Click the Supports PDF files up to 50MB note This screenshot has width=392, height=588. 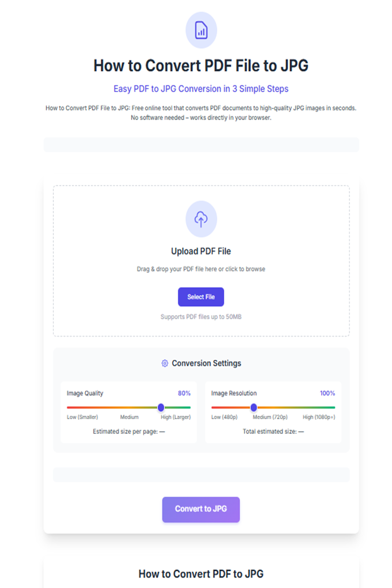[x=201, y=317]
